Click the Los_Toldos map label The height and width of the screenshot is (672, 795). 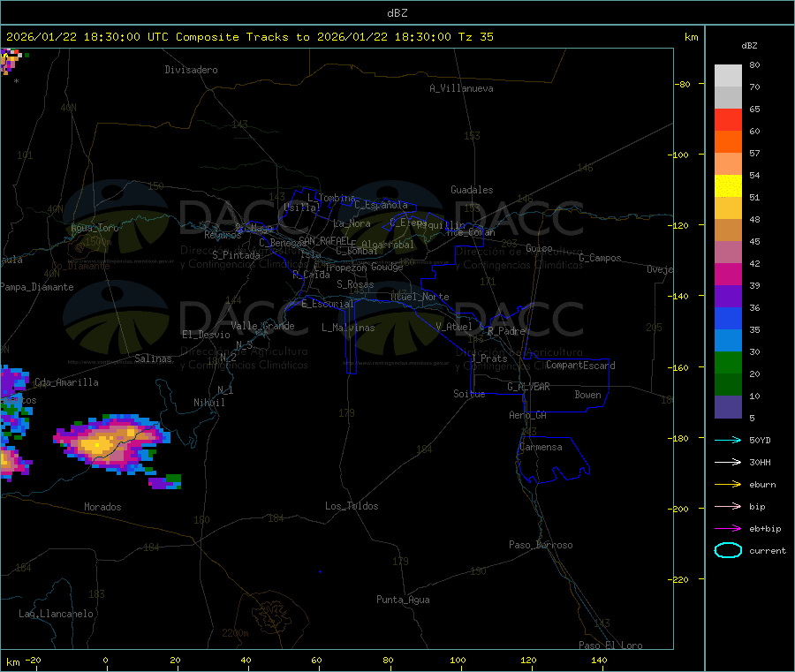(352, 506)
